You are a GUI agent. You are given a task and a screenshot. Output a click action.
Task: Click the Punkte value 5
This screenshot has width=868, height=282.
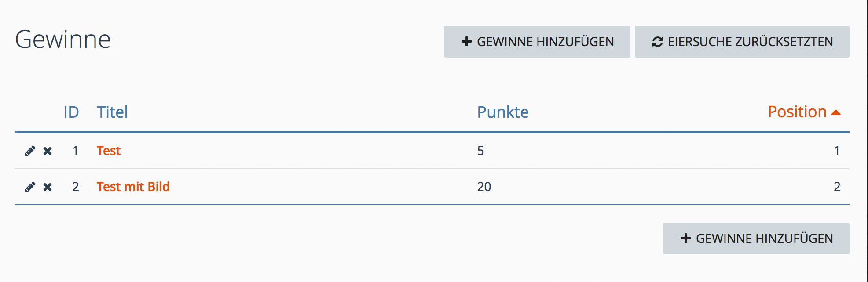(480, 151)
